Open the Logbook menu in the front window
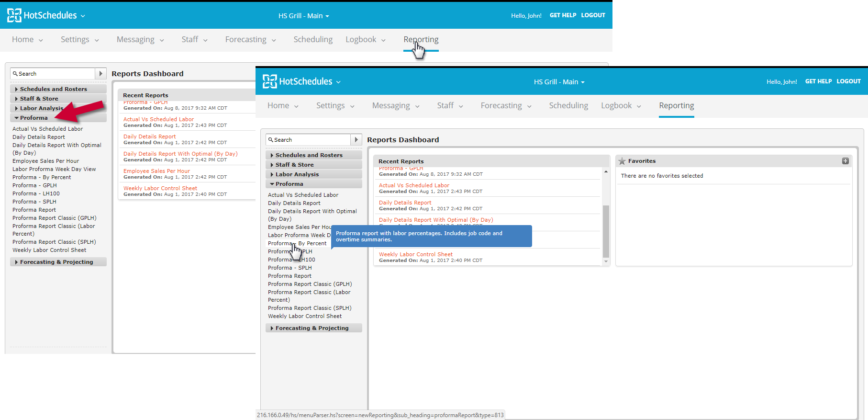 pyautogui.click(x=621, y=106)
